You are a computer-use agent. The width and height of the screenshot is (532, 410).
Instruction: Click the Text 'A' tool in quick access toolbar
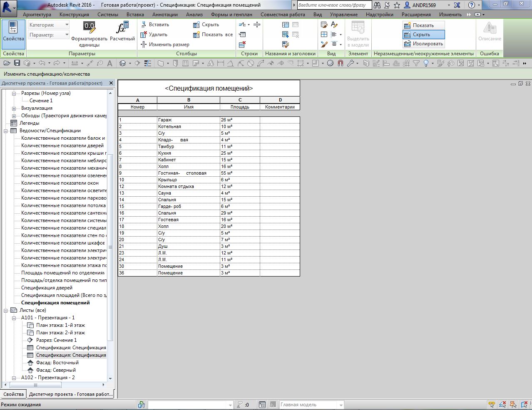(109, 63)
